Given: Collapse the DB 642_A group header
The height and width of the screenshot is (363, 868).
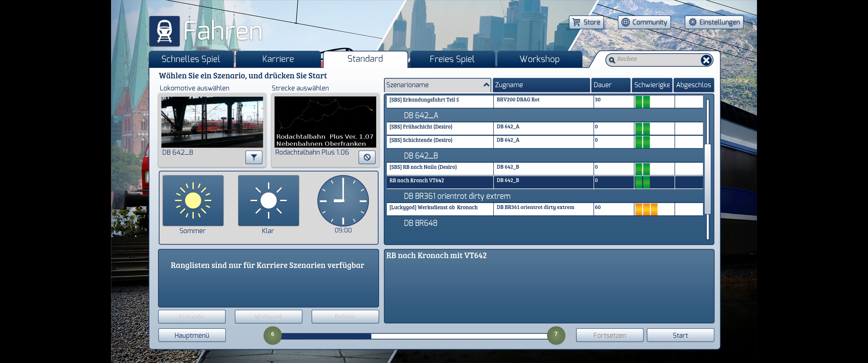Looking at the screenshot, I should 421,115.
